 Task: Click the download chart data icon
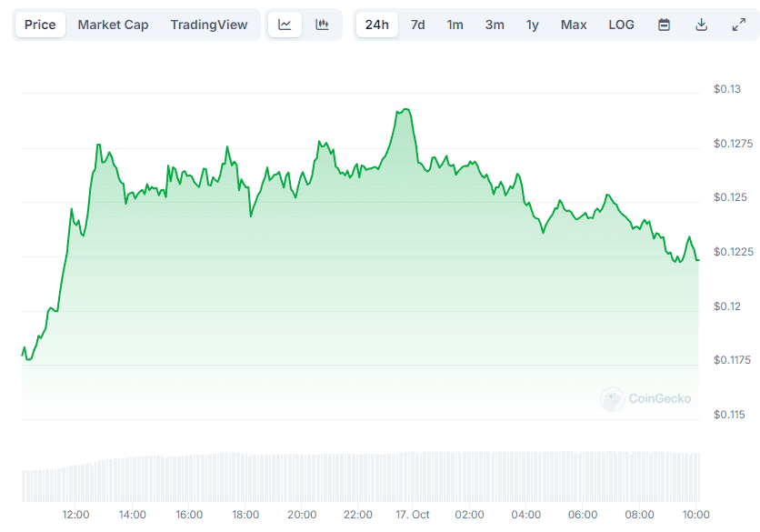click(701, 25)
